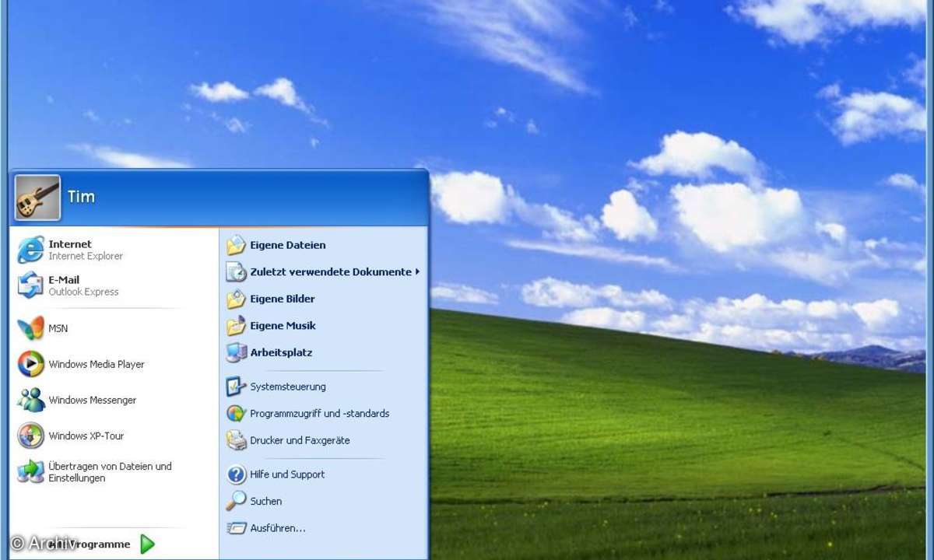The height and width of the screenshot is (560, 934).
Task: Choose Windows Media Player label
Action: (97, 364)
